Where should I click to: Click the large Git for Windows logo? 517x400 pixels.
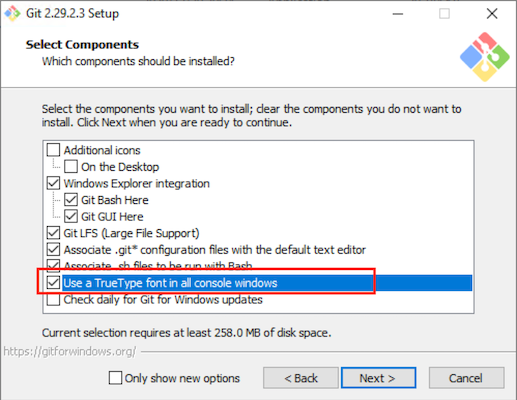pyautogui.click(x=485, y=57)
